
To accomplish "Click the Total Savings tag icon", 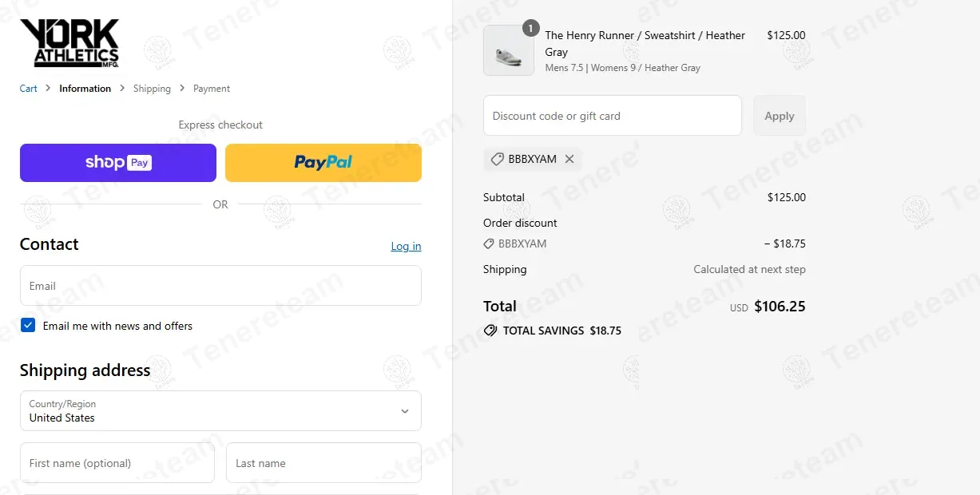I will pyautogui.click(x=490, y=331).
